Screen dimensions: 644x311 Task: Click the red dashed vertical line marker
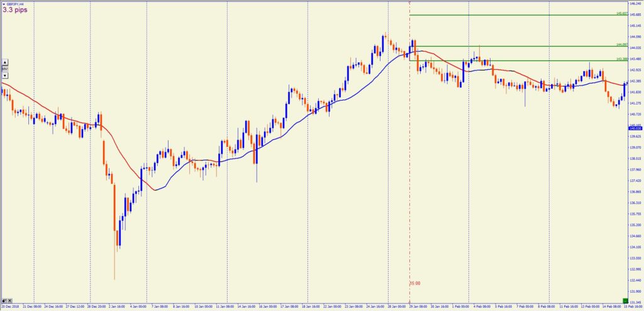pyautogui.click(x=409, y=189)
